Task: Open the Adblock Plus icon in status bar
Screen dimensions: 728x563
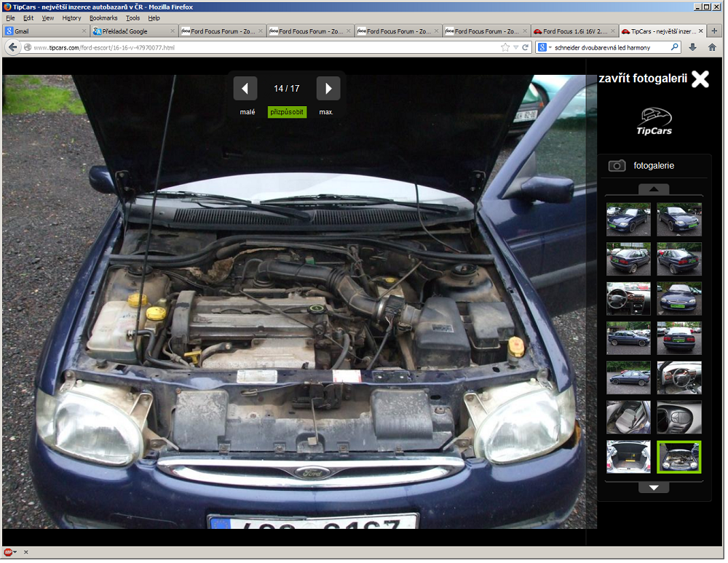Action: pyautogui.click(x=8, y=552)
